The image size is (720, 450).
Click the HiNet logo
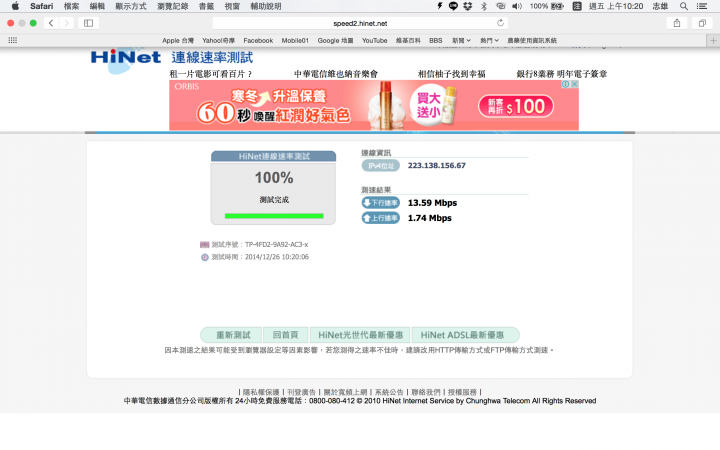click(x=125, y=57)
